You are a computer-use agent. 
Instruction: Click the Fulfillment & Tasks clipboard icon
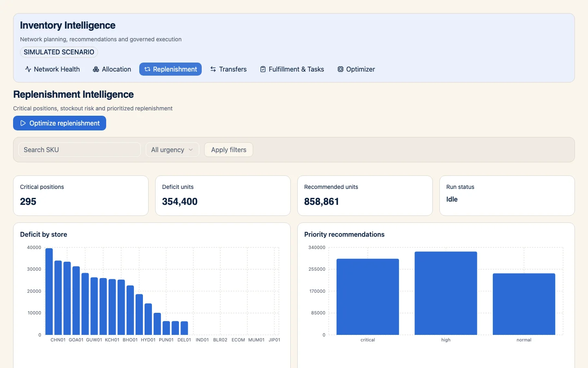coord(263,69)
